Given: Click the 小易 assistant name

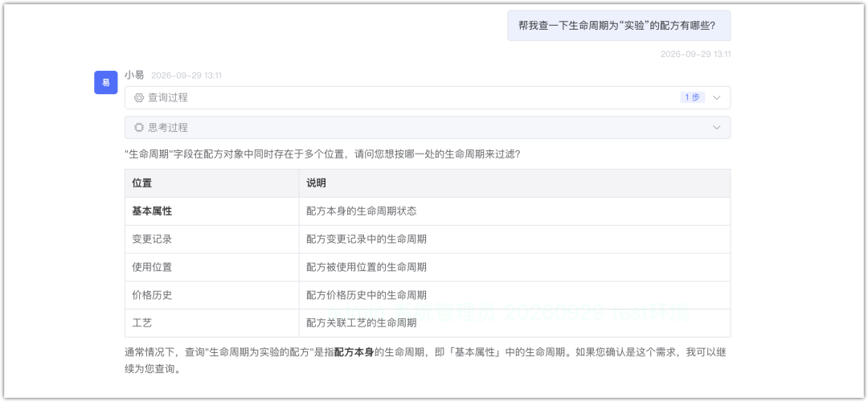Looking at the screenshot, I should click(134, 75).
